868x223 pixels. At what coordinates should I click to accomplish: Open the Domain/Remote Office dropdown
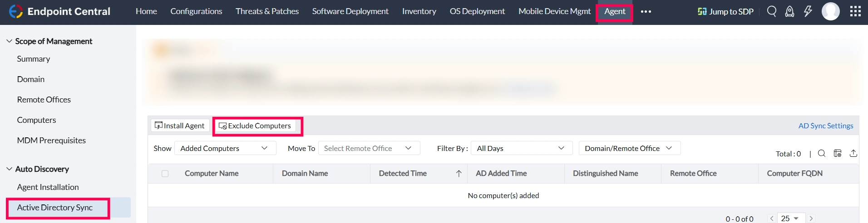(630, 148)
